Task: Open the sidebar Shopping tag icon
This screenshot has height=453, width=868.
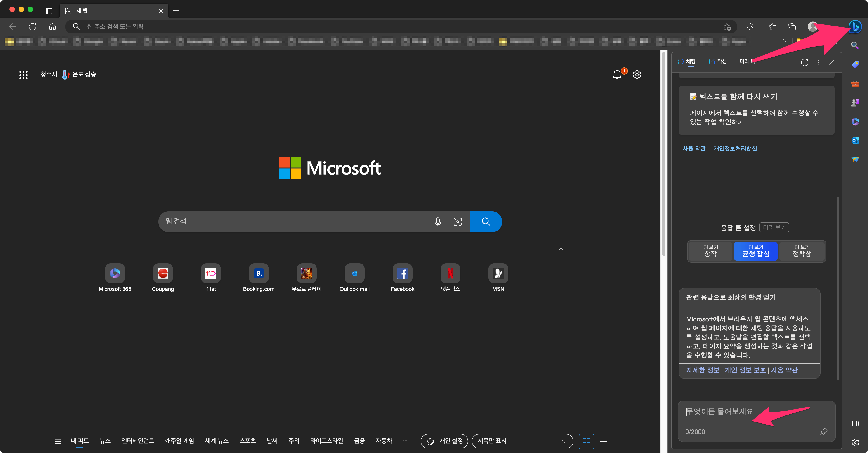Action: click(x=855, y=64)
